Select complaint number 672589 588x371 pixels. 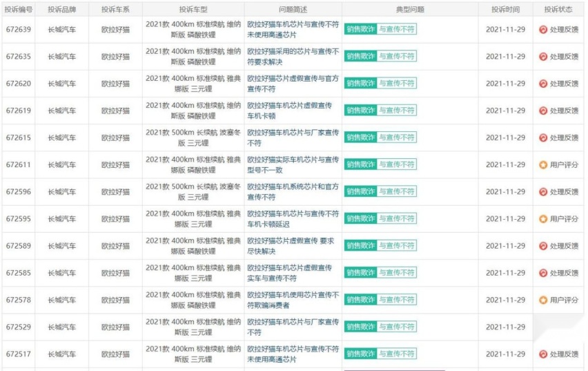pos(19,245)
